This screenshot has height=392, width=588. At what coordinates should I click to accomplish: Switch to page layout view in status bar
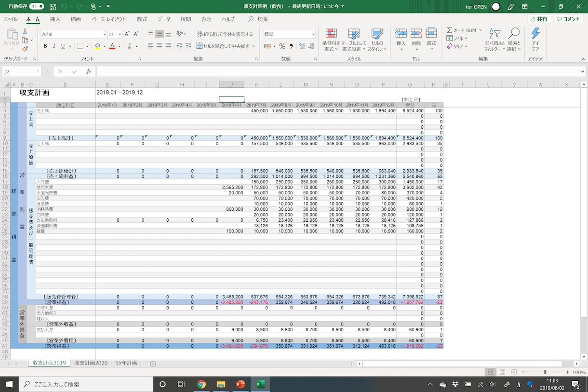502,372
